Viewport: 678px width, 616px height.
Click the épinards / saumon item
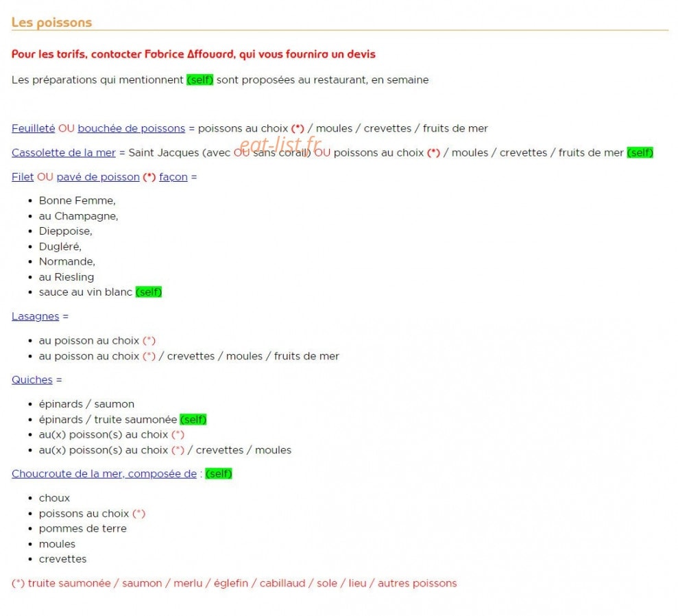(86, 404)
